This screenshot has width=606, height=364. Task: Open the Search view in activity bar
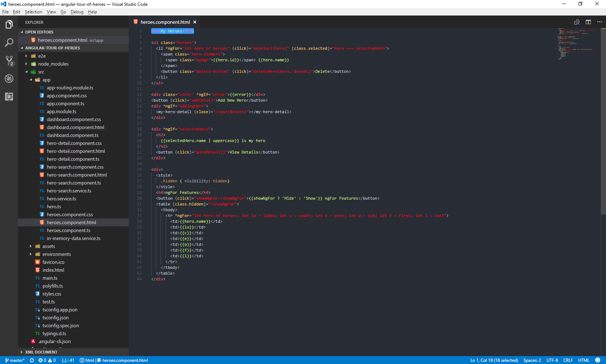coord(9,43)
